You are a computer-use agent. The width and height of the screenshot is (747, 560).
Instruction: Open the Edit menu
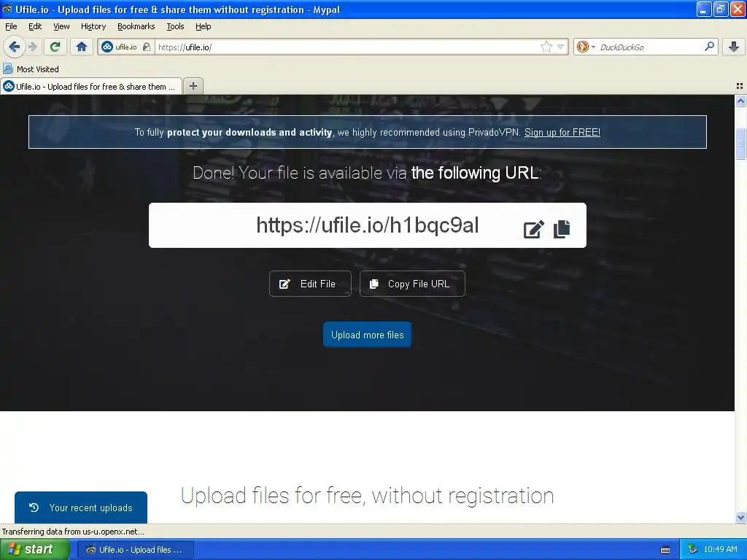click(x=35, y=26)
